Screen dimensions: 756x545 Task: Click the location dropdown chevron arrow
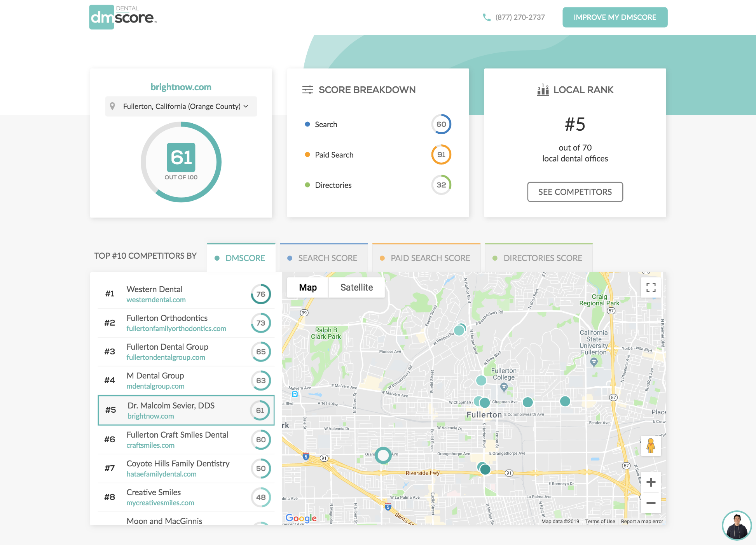(246, 106)
